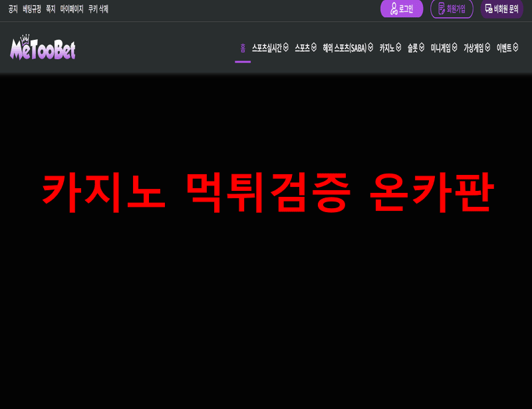Open the 쪽지 messages link
Screen dimensions: 532x409
pos(51,9)
